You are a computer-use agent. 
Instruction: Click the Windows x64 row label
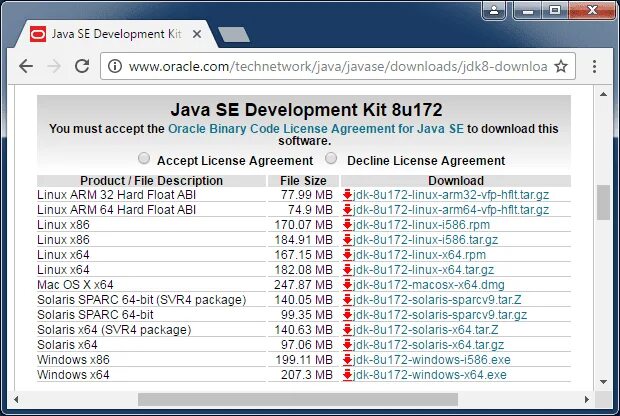73,375
